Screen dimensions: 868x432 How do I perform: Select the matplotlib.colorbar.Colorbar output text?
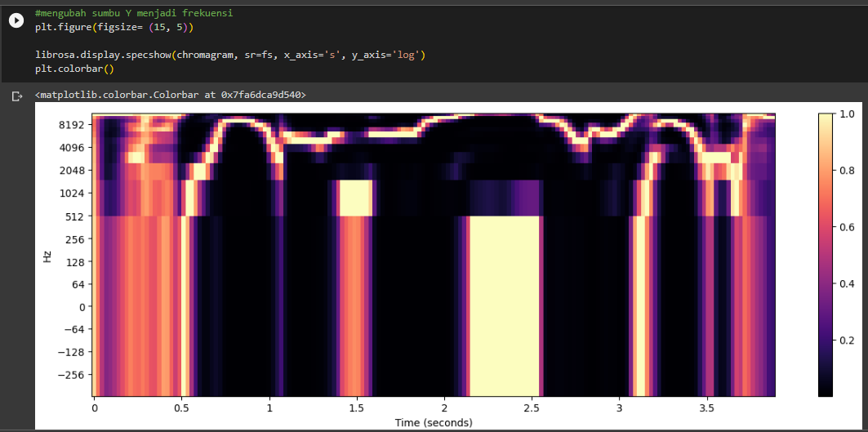coord(171,95)
